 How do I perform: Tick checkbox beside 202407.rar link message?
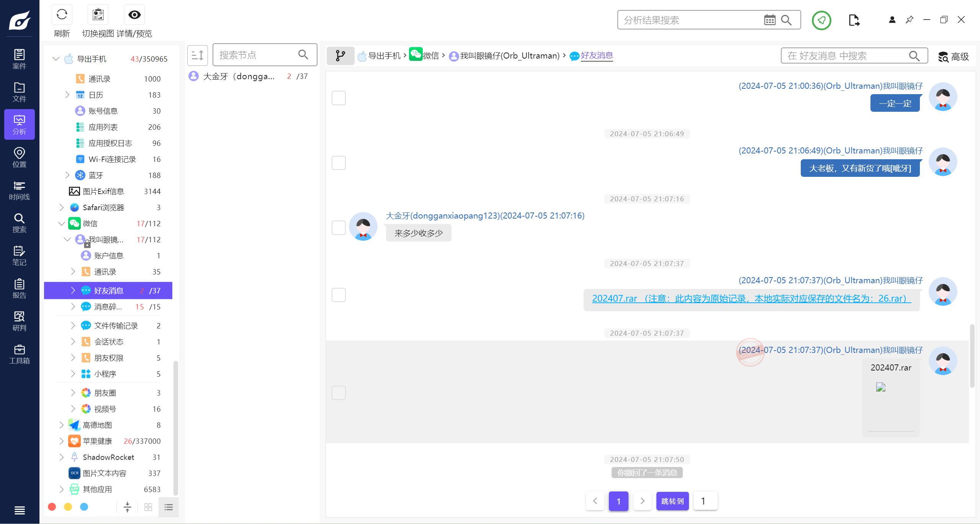point(339,295)
